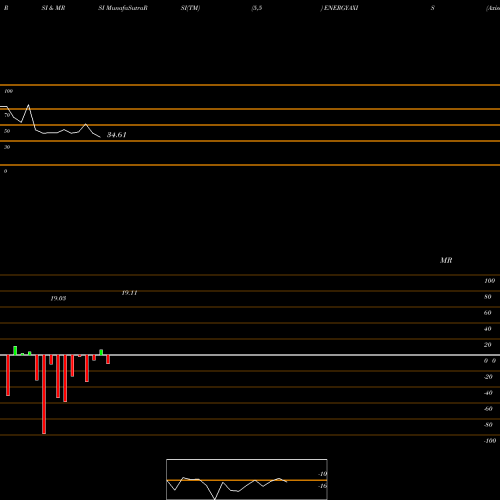Click the 70 label on the RSI axis

7,115
